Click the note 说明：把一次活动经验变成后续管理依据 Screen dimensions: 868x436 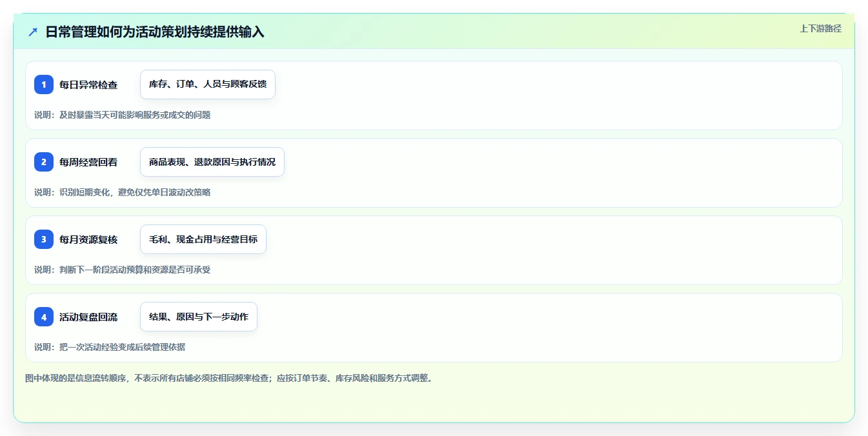point(110,347)
